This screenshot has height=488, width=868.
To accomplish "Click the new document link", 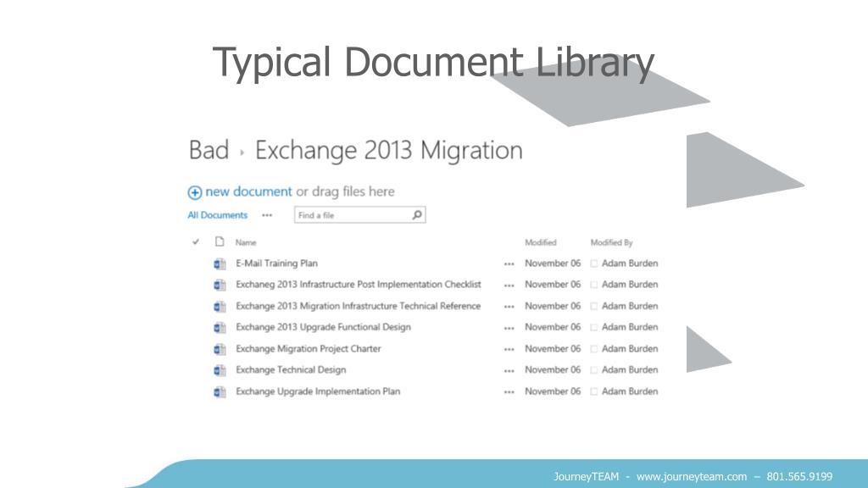I will (248, 191).
